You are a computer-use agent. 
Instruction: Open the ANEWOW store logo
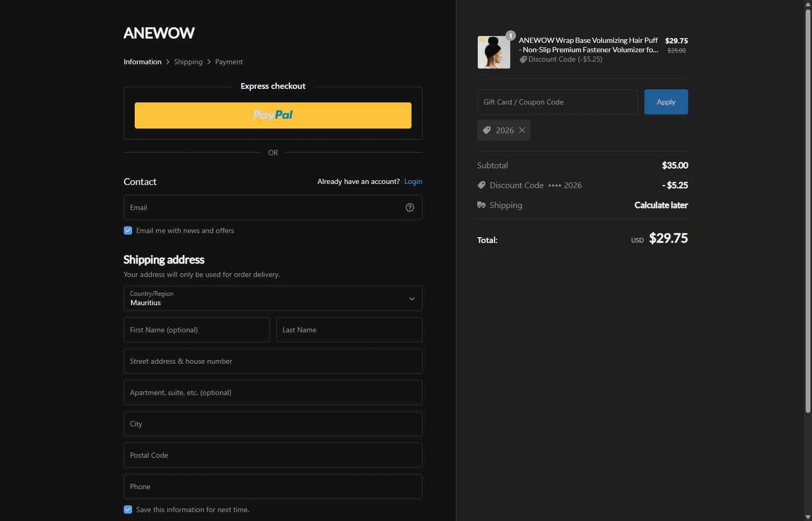159,33
